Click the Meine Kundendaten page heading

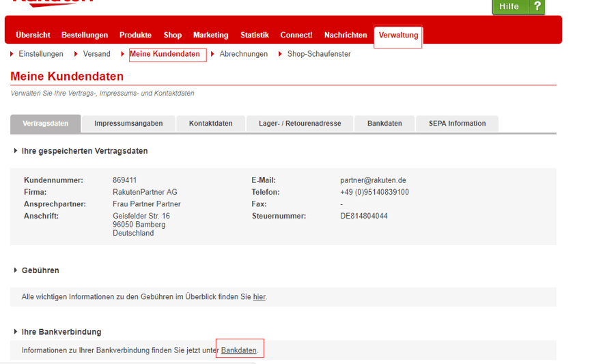67,76
